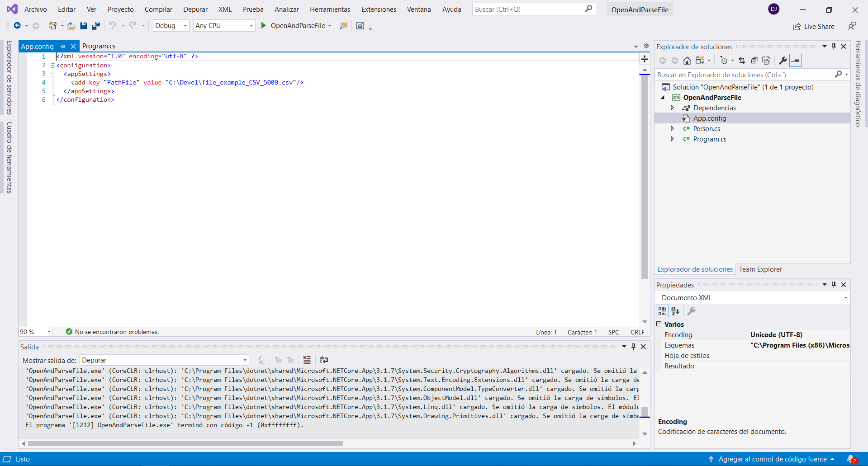Clear all output with the red X icon
868x466 pixels.
[x=307, y=360]
